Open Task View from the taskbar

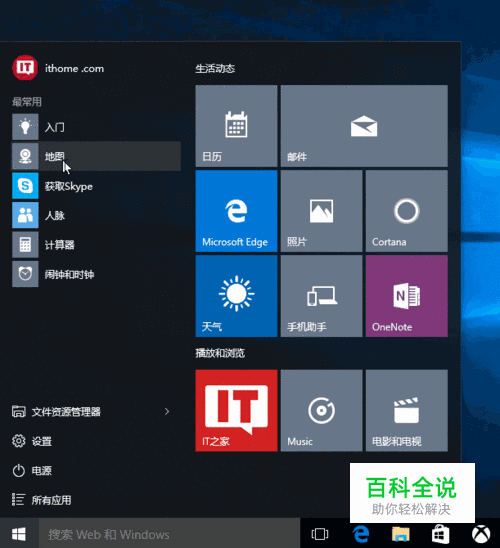pos(320,534)
